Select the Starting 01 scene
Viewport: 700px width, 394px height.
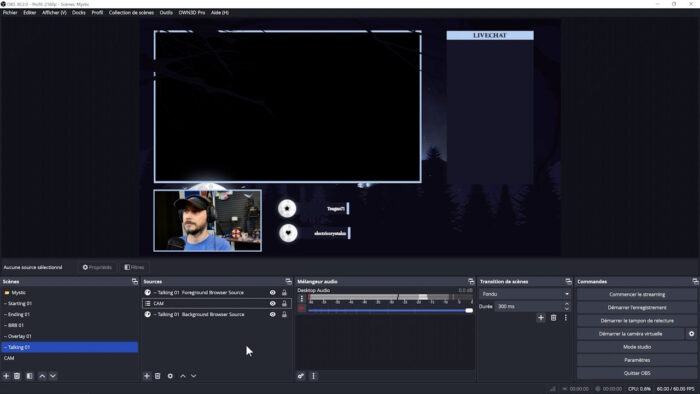[x=70, y=303]
